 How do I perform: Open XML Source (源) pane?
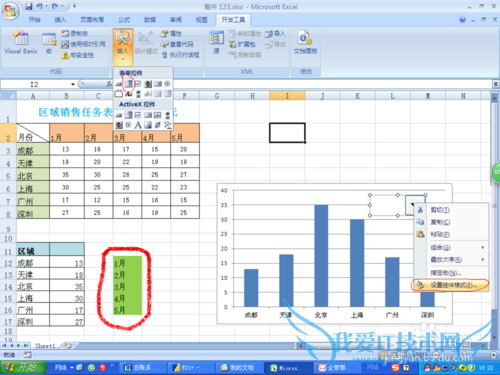(216, 42)
